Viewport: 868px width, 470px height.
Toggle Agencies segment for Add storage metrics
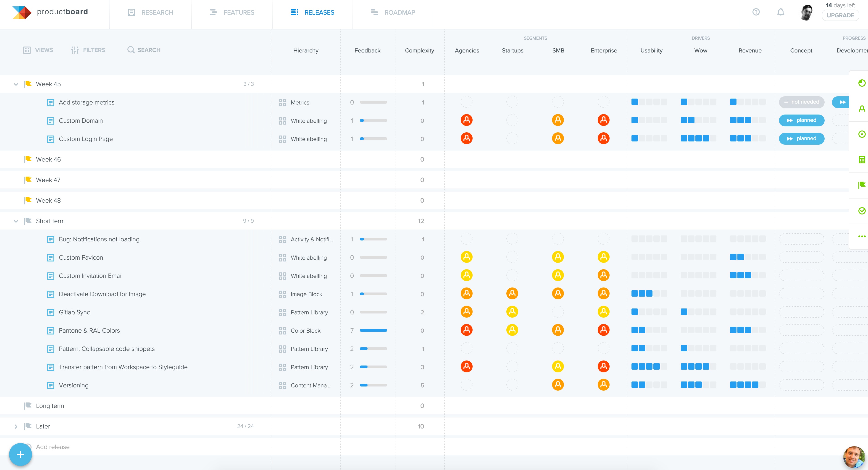(x=466, y=102)
